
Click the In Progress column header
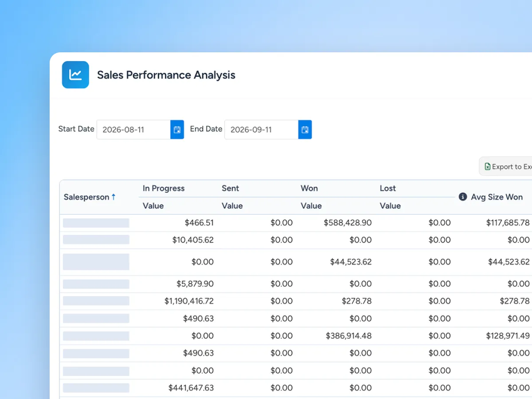(164, 188)
